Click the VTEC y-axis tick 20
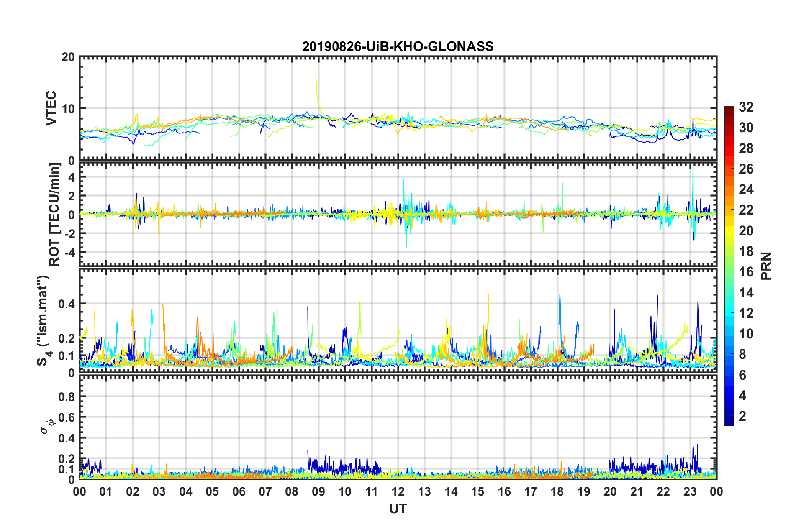 click(x=68, y=57)
